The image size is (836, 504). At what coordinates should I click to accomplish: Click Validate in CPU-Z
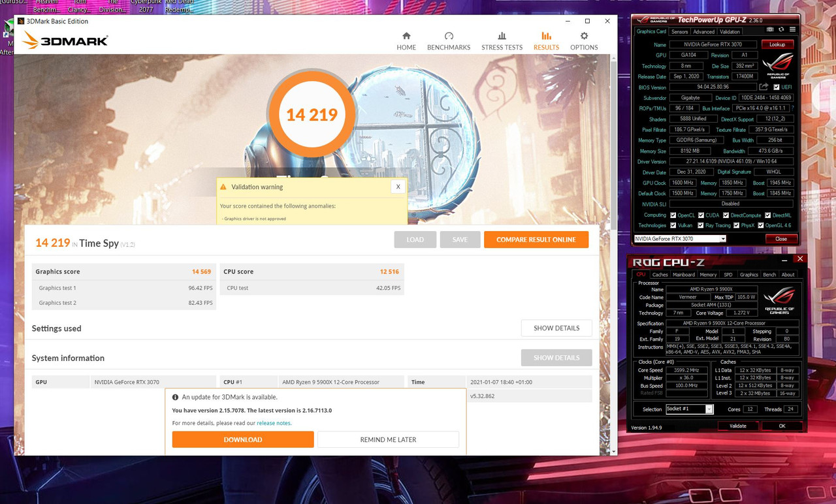pos(737,426)
